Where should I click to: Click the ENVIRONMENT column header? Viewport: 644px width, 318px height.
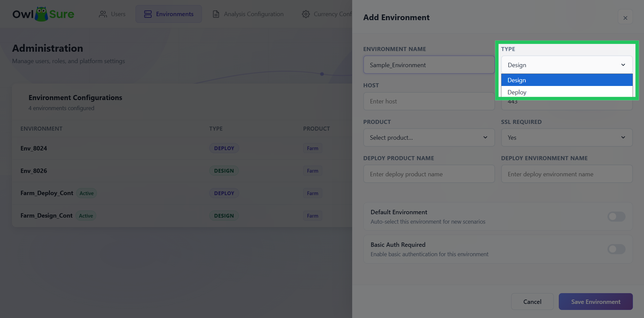click(41, 129)
